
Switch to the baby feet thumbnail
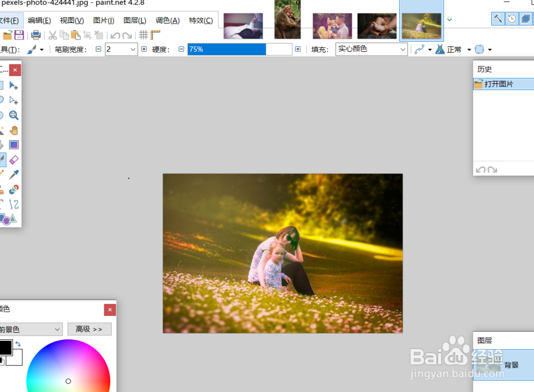coord(377,26)
